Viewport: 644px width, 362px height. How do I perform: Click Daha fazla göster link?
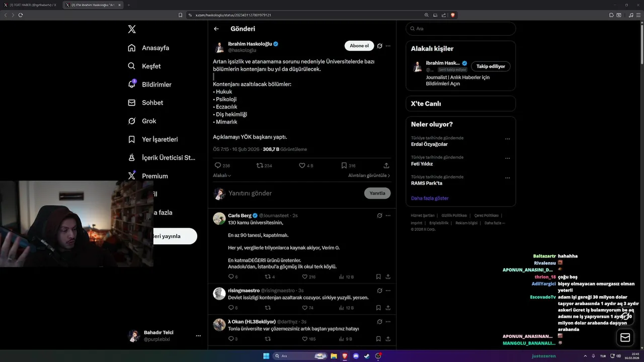(430, 198)
